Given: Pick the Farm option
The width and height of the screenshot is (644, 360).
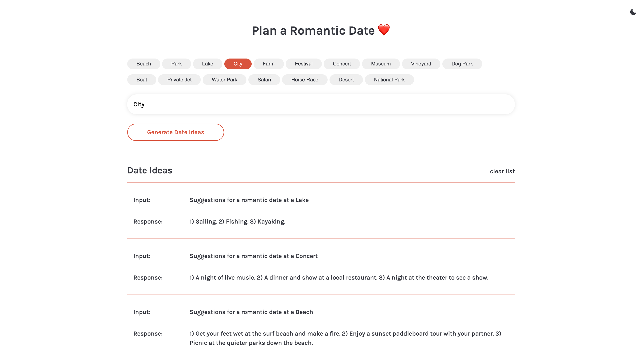Looking at the screenshot, I should (x=268, y=64).
